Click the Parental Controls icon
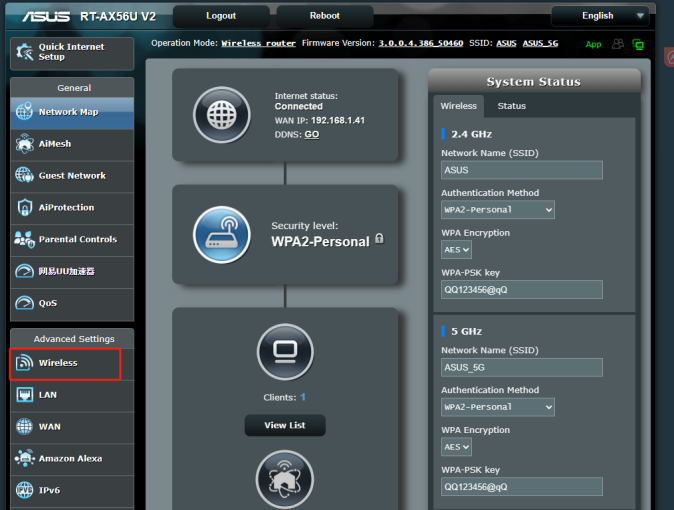 pyautogui.click(x=24, y=239)
